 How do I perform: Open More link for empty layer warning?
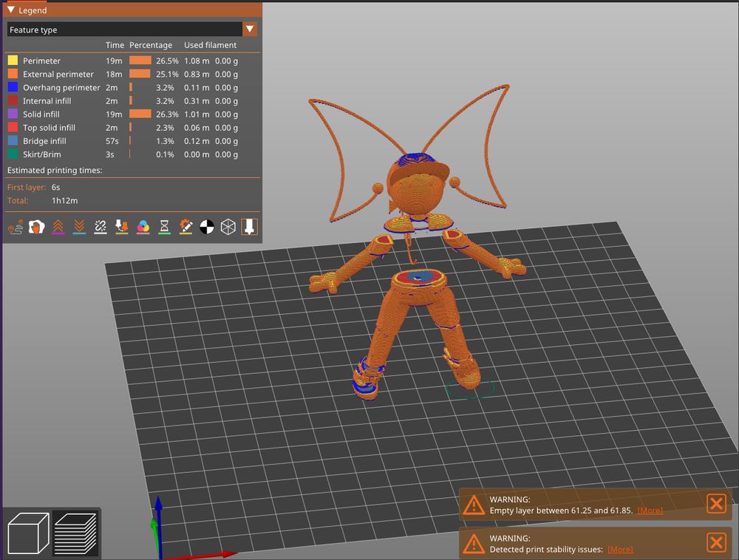[x=650, y=511]
